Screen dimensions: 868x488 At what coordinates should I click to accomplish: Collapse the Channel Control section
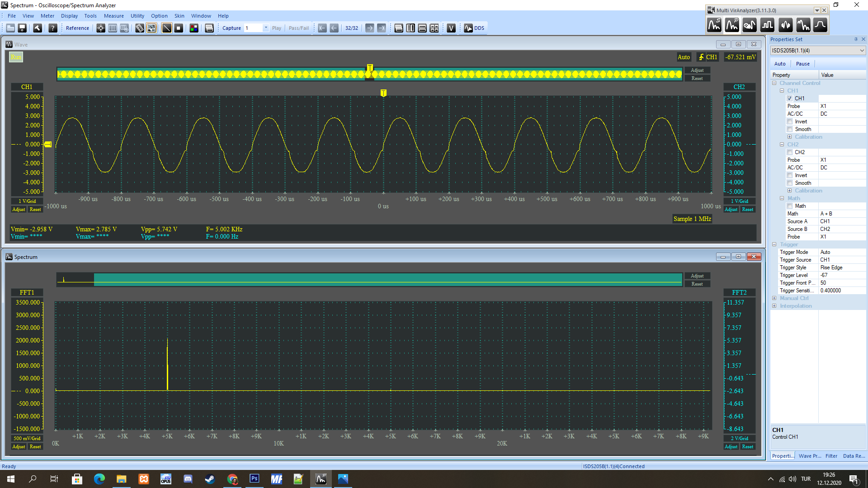coord(774,83)
